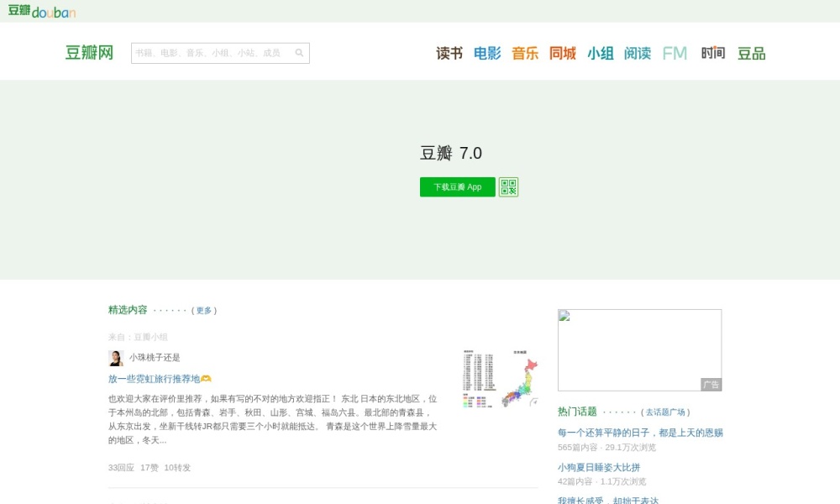This screenshot has width=840, height=504.
Task: Open the 时间 section
Action: pyautogui.click(x=713, y=53)
